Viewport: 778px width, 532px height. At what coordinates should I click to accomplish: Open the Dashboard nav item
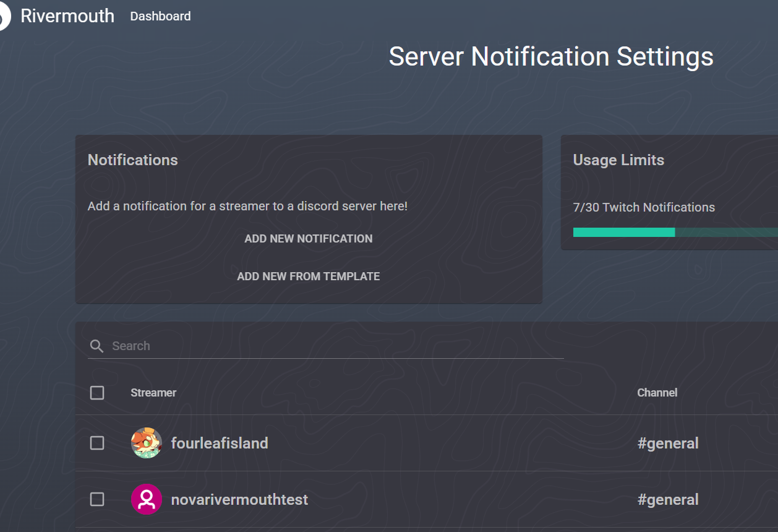[x=160, y=17]
